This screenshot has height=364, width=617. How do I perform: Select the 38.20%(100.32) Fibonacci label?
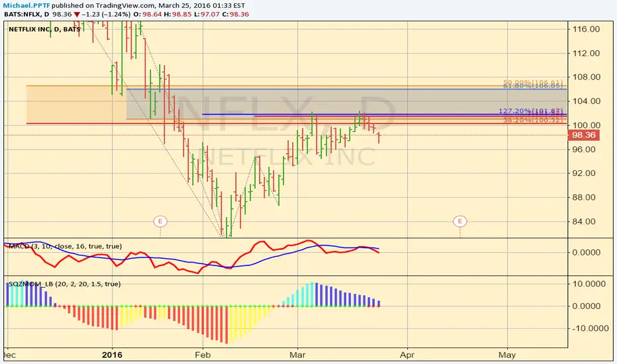[533, 120]
